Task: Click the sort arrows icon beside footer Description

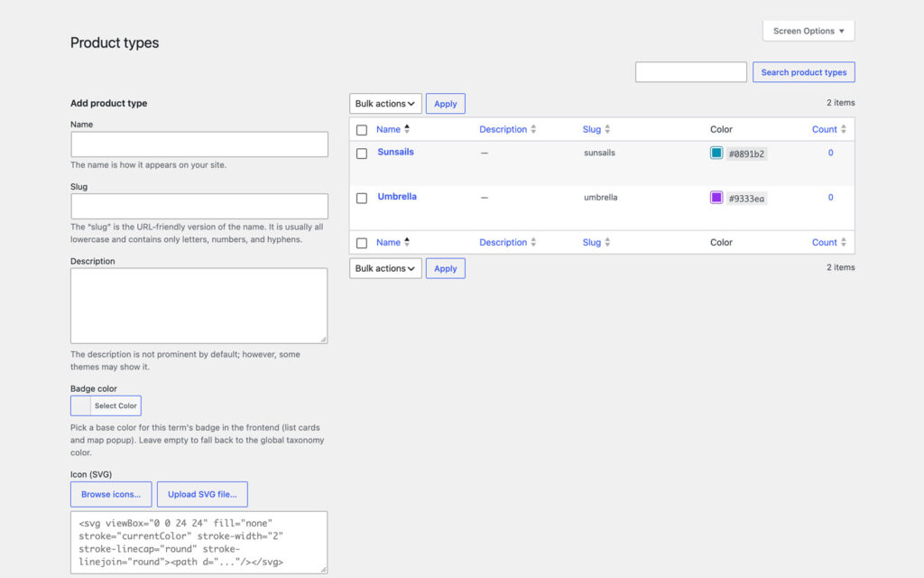Action: tap(533, 242)
